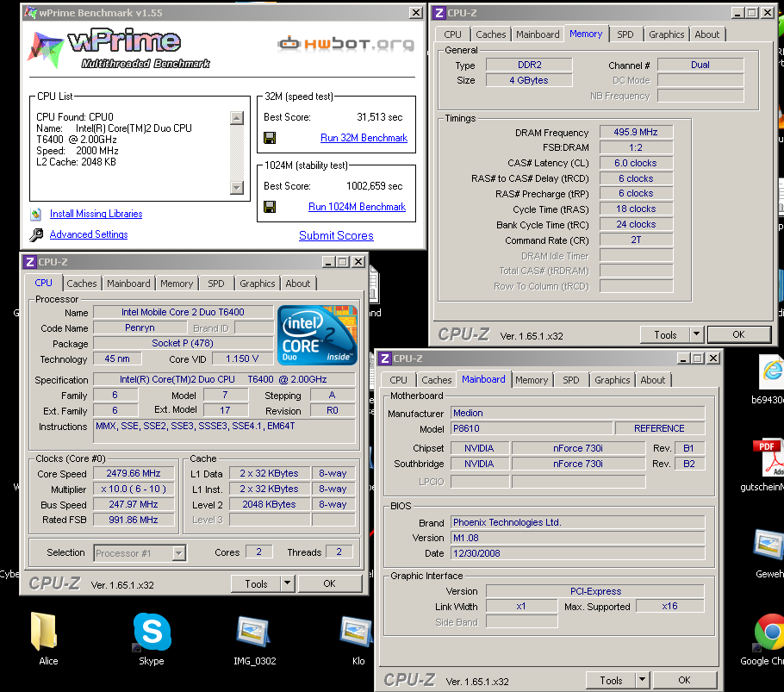The image size is (784, 692).
Task: Select the gutschein PDF file icon
Action: coord(768,458)
